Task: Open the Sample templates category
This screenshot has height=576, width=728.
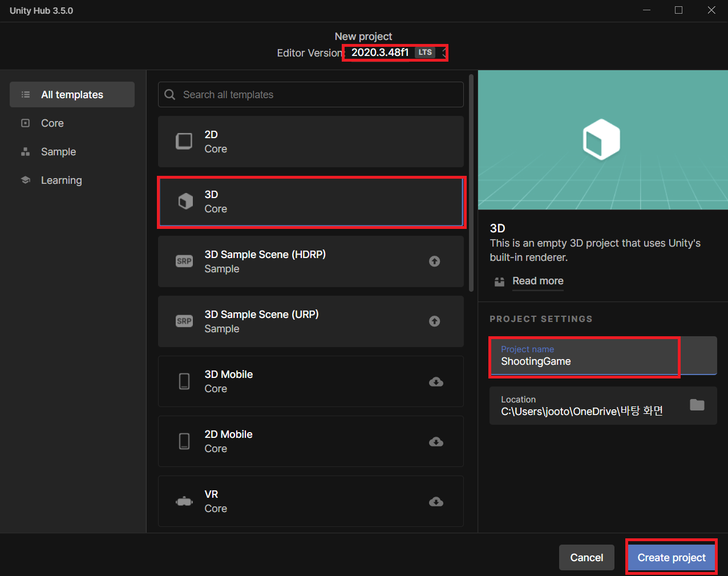Action: pyautogui.click(x=72, y=152)
